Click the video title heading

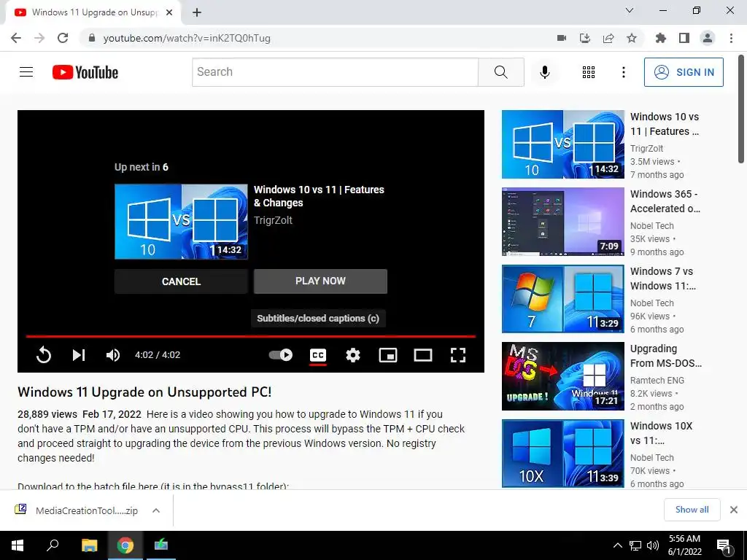[144, 392]
